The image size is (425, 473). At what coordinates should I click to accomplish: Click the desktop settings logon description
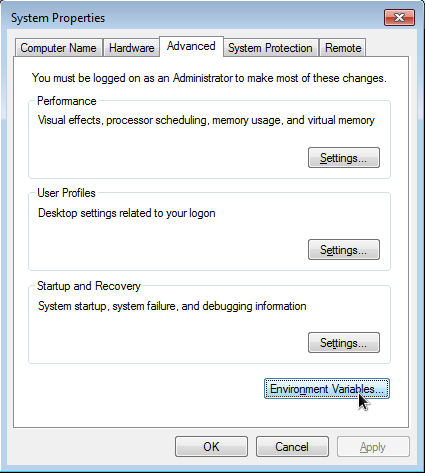[127, 213]
